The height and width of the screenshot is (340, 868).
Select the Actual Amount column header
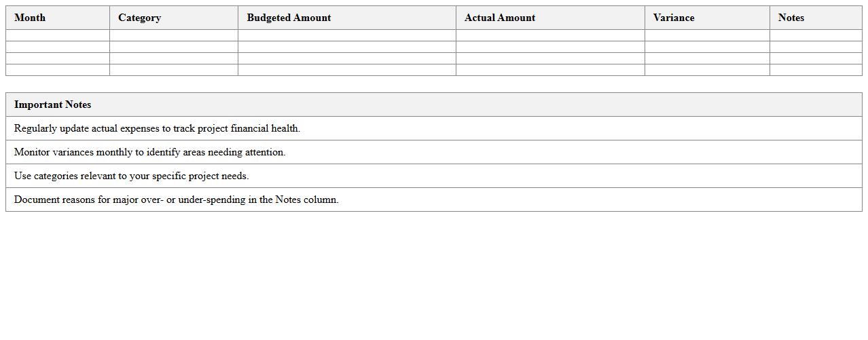click(x=500, y=18)
